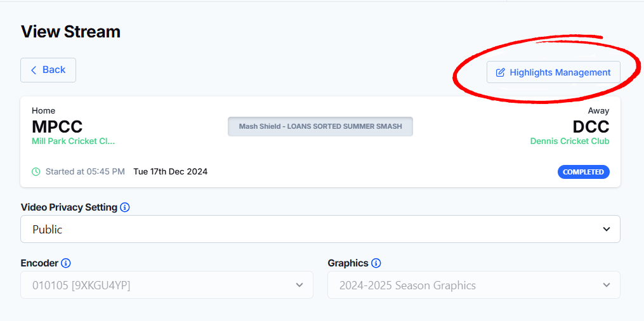
Task: Click the down arrow on the Public select box
Action: click(x=607, y=229)
